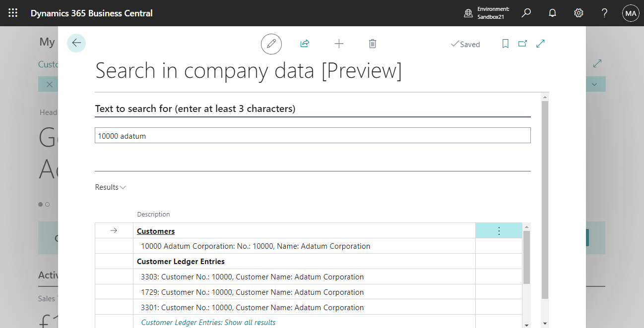Open the MA account profile circle
644x328 pixels.
point(630,13)
